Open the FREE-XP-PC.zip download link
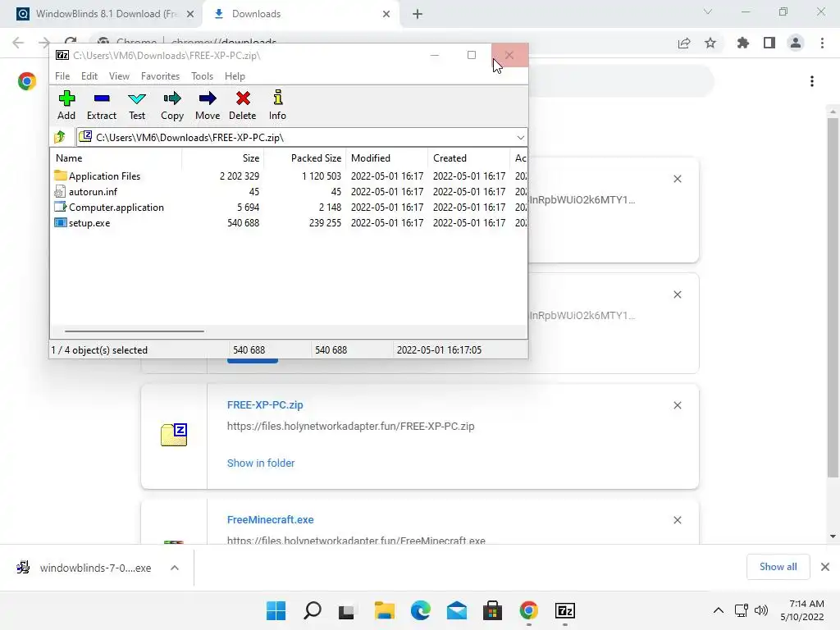Viewport: 840px width, 630px height. (265, 405)
